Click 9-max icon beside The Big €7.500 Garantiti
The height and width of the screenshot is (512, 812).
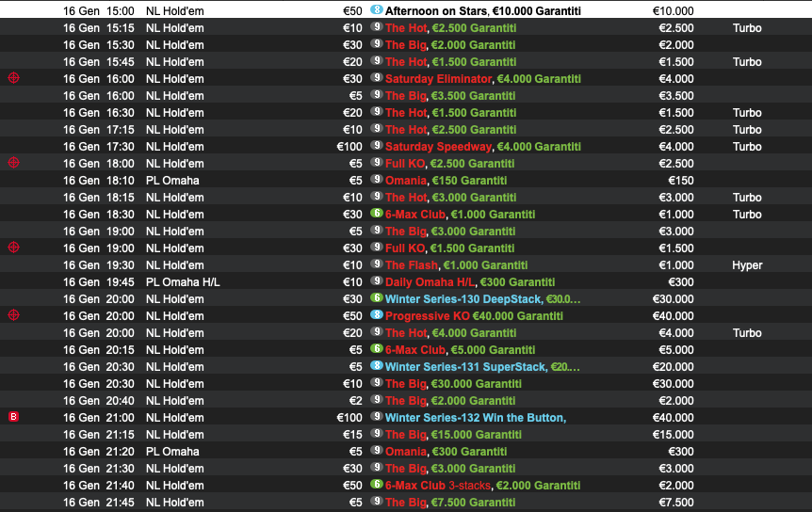[377, 501]
